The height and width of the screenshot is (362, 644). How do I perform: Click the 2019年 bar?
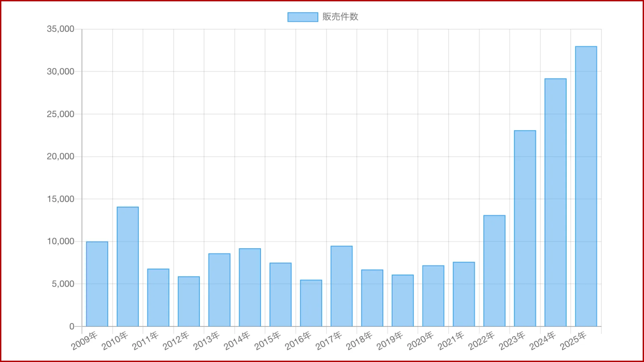tap(402, 301)
